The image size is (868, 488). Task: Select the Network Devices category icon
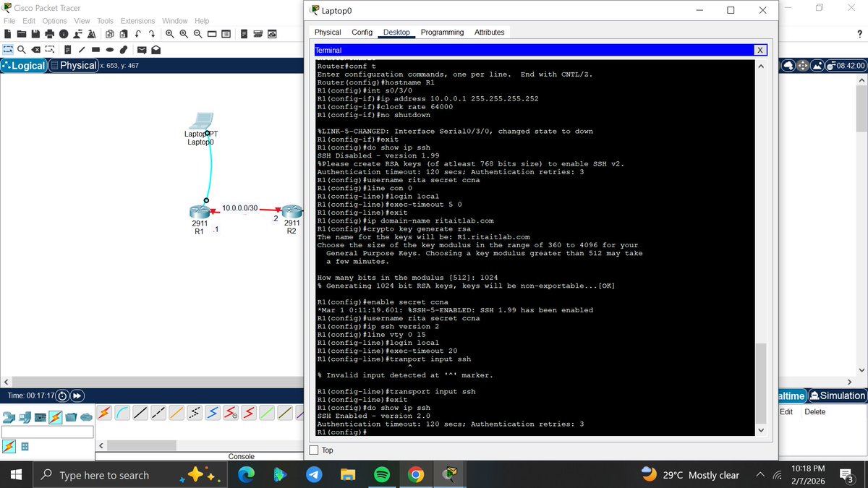click(9, 417)
